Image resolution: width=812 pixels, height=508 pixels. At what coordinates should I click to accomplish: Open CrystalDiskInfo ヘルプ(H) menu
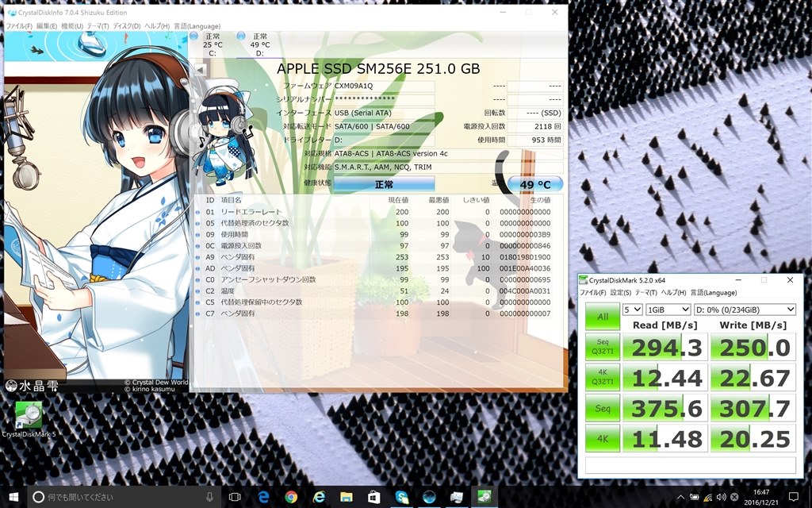click(x=157, y=26)
